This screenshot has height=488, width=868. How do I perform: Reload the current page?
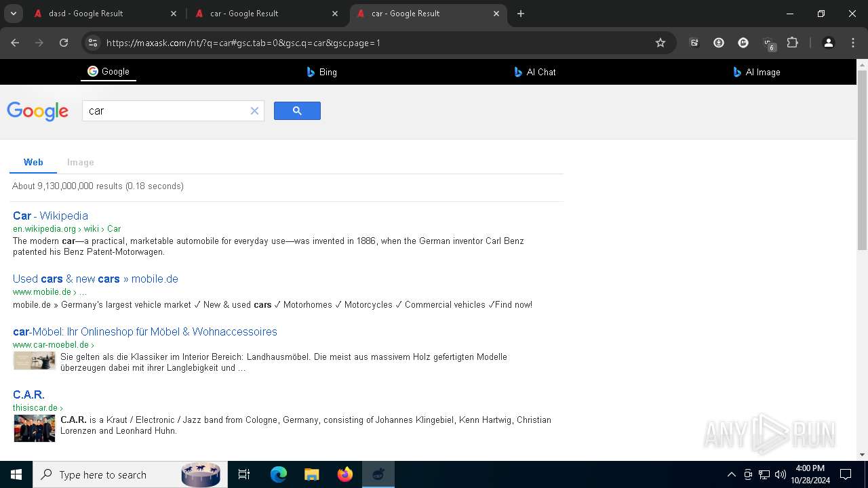point(64,43)
